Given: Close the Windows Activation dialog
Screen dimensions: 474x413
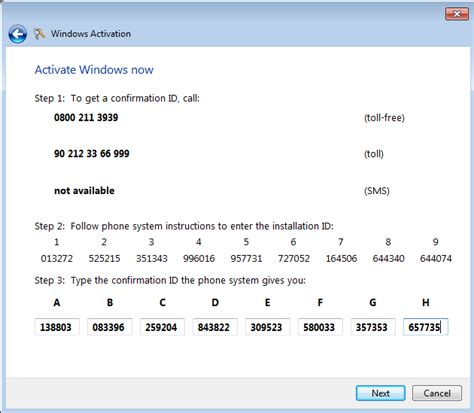Looking at the screenshot, I should (x=457, y=14).
